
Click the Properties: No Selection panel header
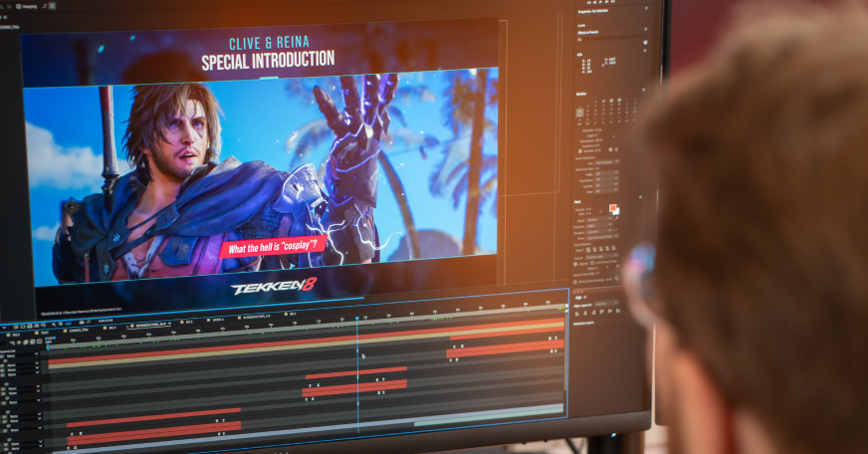tap(593, 11)
